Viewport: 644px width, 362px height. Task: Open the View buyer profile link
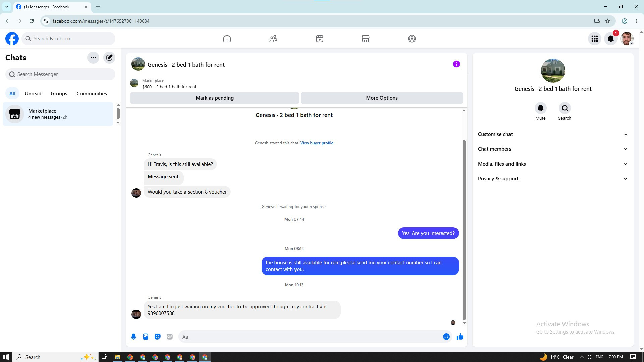click(x=317, y=143)
